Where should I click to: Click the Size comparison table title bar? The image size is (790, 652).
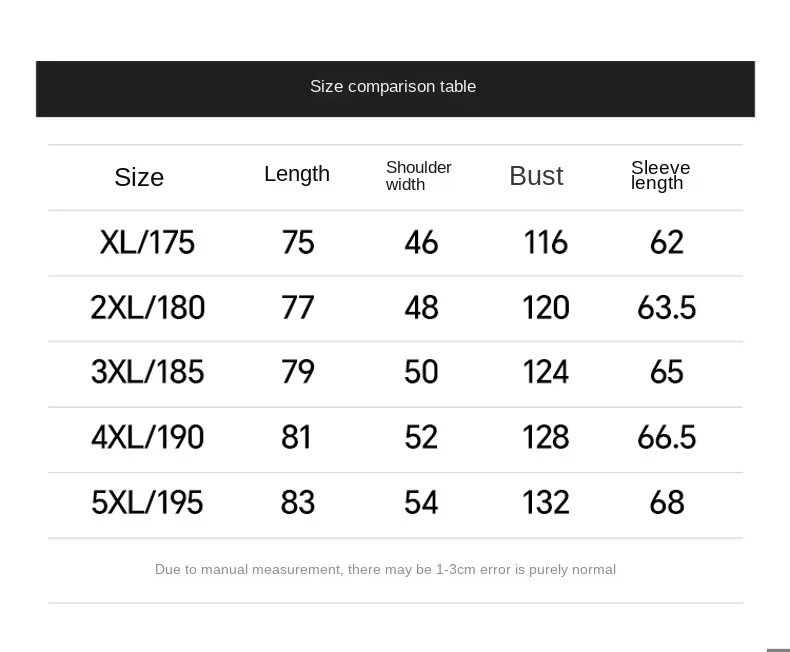(x=394, y=88)
